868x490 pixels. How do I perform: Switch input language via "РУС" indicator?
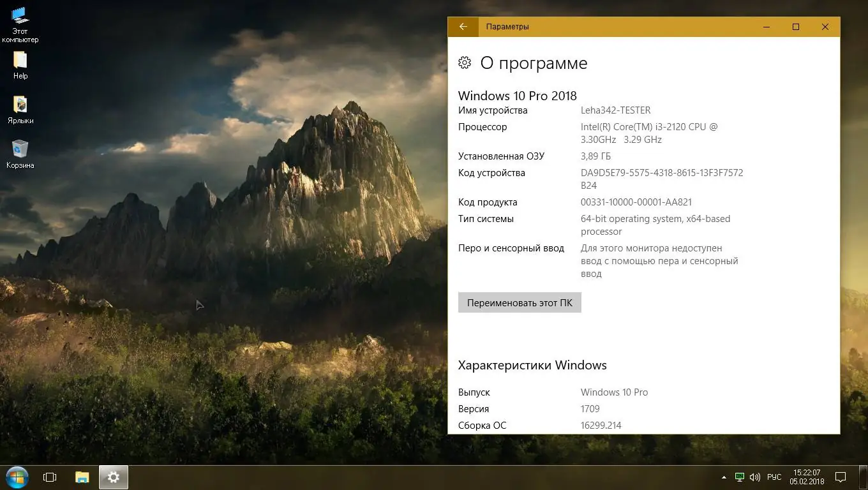click(774, 477)
